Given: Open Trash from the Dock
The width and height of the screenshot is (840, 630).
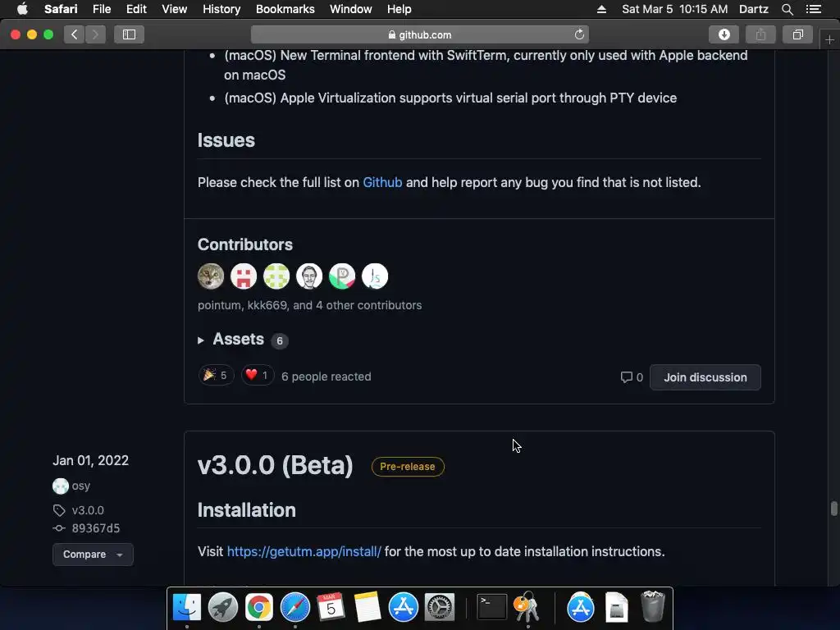Looking at the screenshot, I should point(652,606).
